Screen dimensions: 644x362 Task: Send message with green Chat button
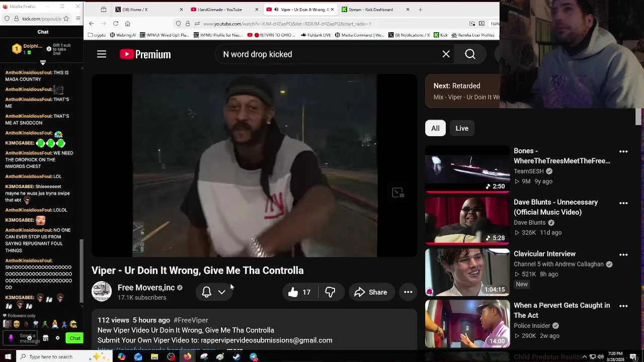(x=74, y=338)
